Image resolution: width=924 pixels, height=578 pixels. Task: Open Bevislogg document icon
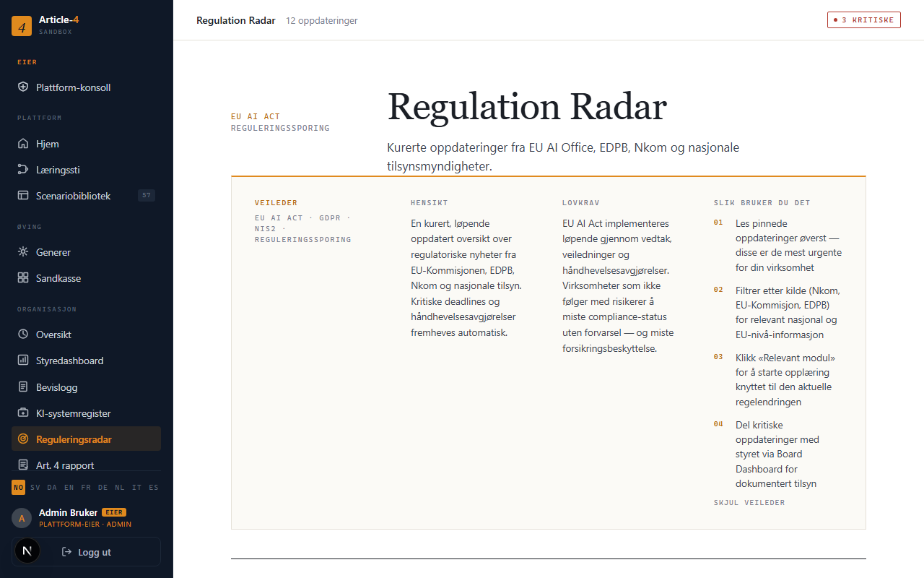coord(23,387)
